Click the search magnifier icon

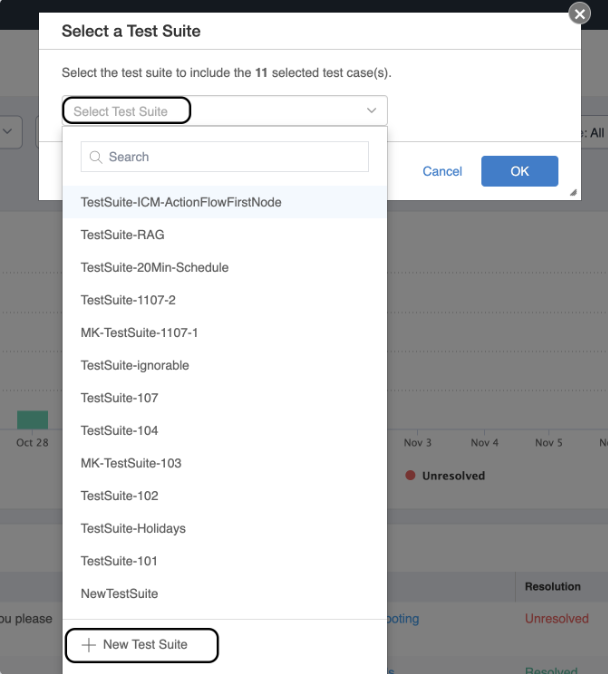pyautogui.click(x=97, y=157)
